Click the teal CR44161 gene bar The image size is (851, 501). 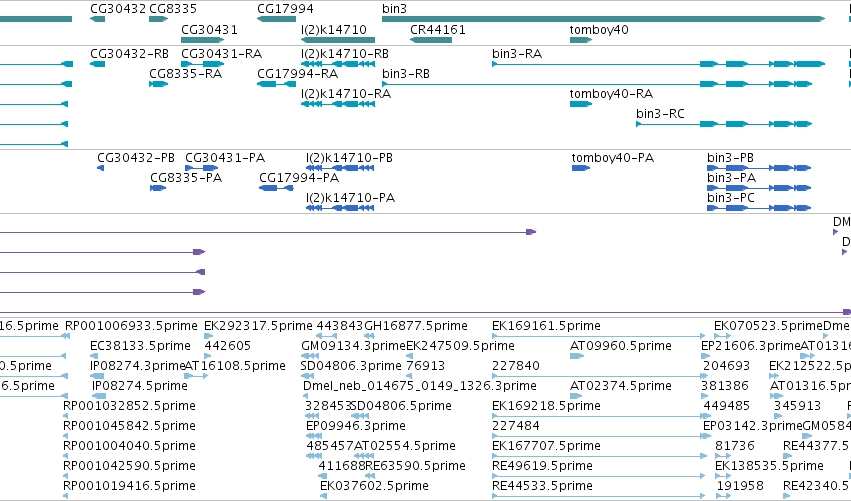point(431,40)
